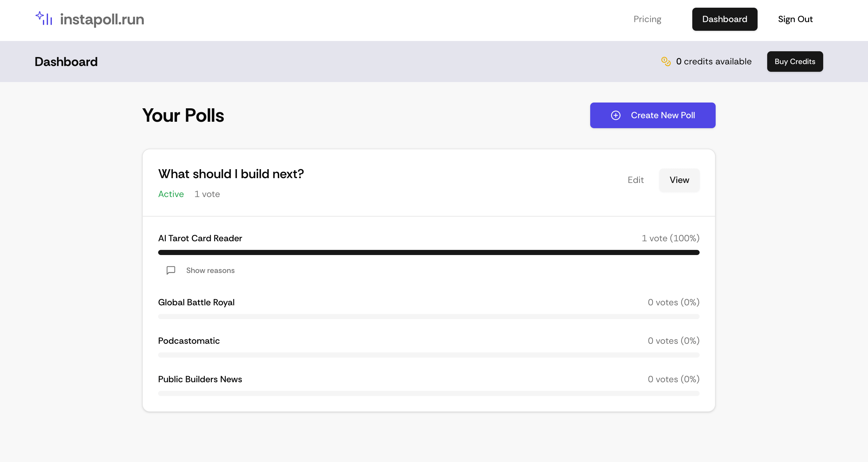This screenshot has height=462, width=868.
Task: Click the Podcastomatic option label
Action: pyautogui.click(x=189, y=341)
